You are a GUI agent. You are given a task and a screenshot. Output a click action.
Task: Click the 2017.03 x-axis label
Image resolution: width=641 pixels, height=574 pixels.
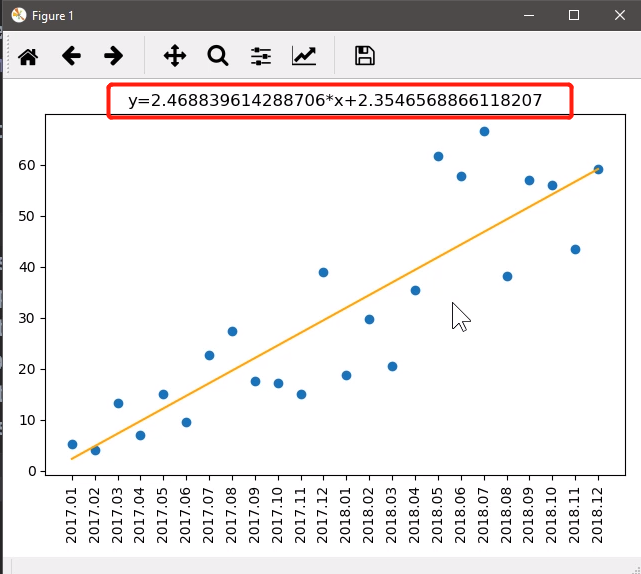point(118,516)
